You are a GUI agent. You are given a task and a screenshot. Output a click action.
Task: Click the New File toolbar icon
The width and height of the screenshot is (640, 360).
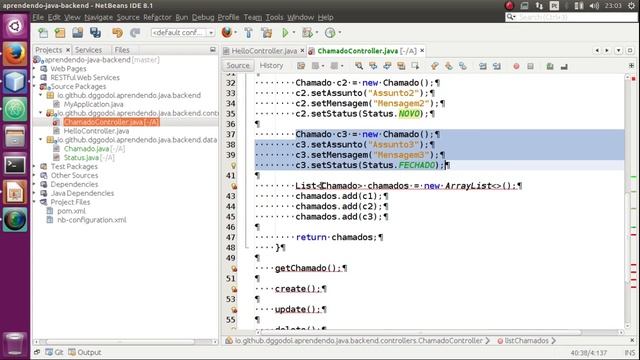point(43,33)
